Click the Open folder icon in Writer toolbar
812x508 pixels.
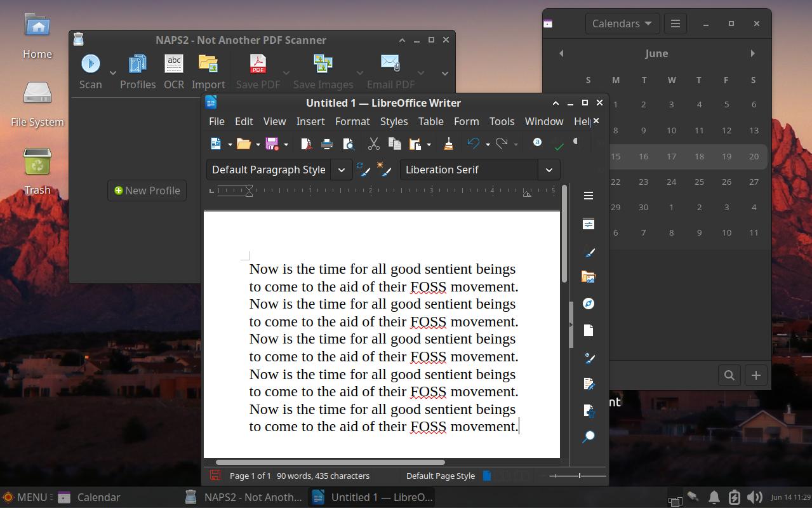click(243, 144)
